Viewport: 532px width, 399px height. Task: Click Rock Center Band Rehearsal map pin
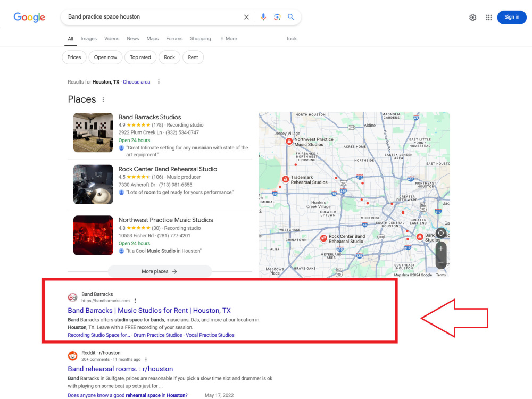[x=323, y=238]
